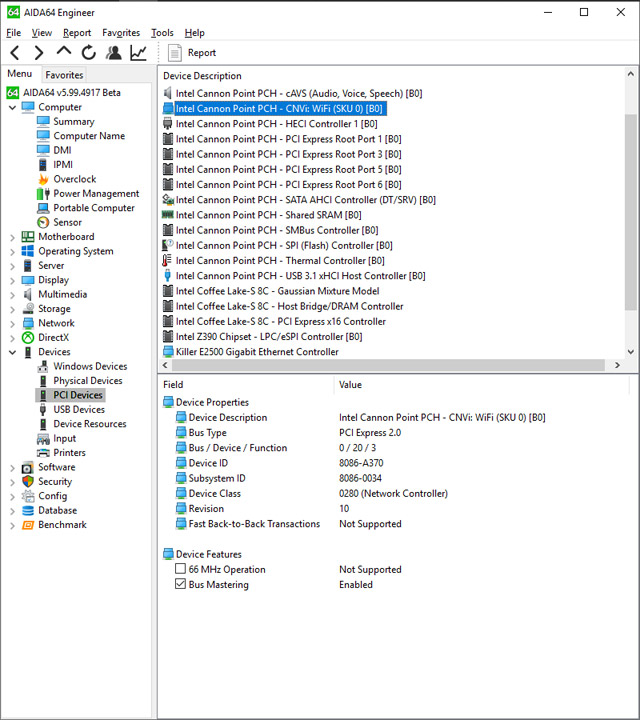Expand the Operating System node

12,252
